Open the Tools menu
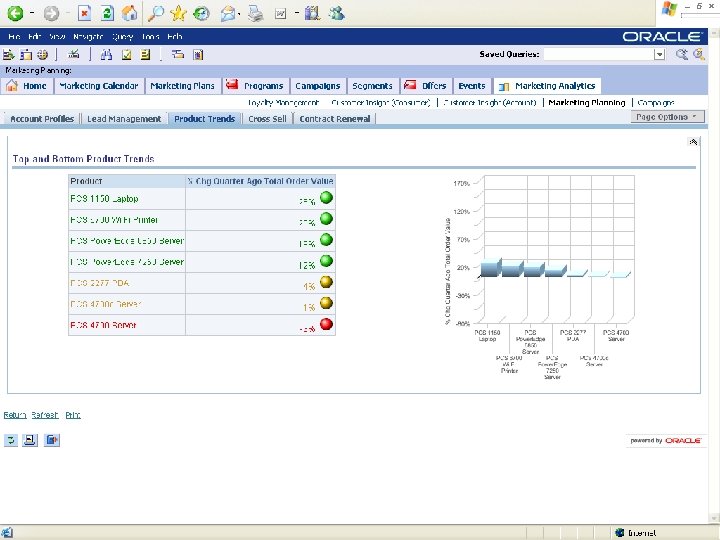The width and height of the screenshot is (720, 540). tap(150, 36)
